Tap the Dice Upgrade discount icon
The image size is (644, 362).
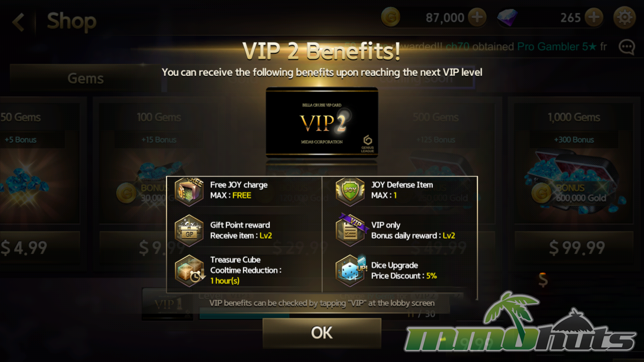click(351, 270)
